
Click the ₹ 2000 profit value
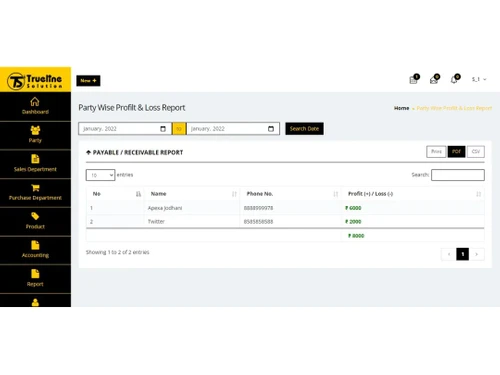353,222
